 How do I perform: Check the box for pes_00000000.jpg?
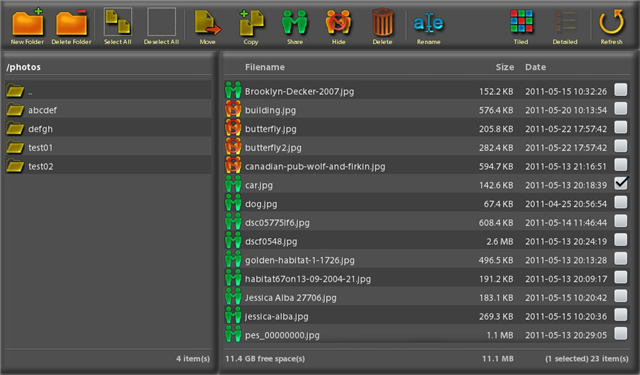tap(621, 333)
